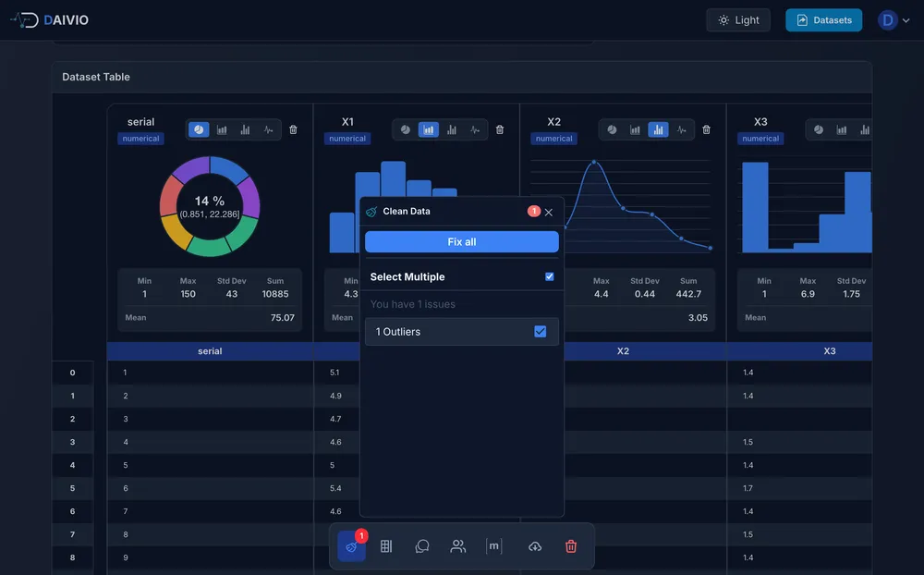Uncheck the 1 Outliers checkbox

tap(541, 329)
